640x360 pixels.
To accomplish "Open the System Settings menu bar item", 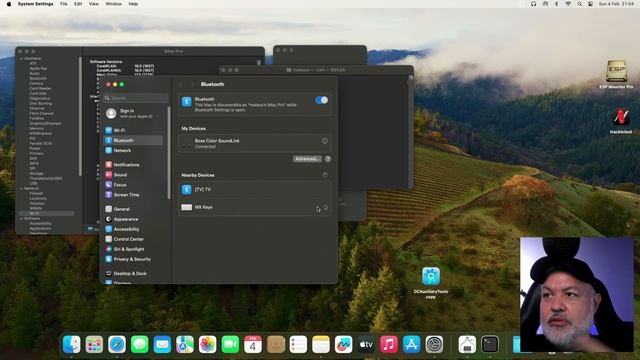I will pos(36,4).
